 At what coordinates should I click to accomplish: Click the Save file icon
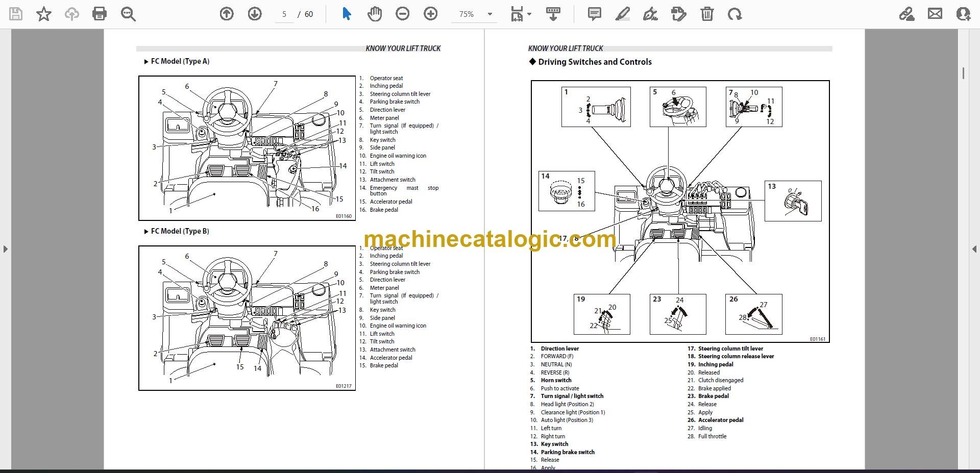click(x=16, y=14)
